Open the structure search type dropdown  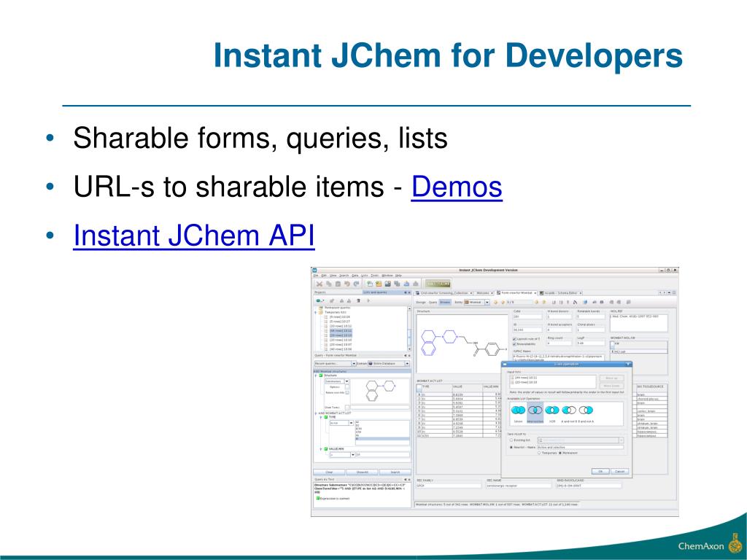337,381
